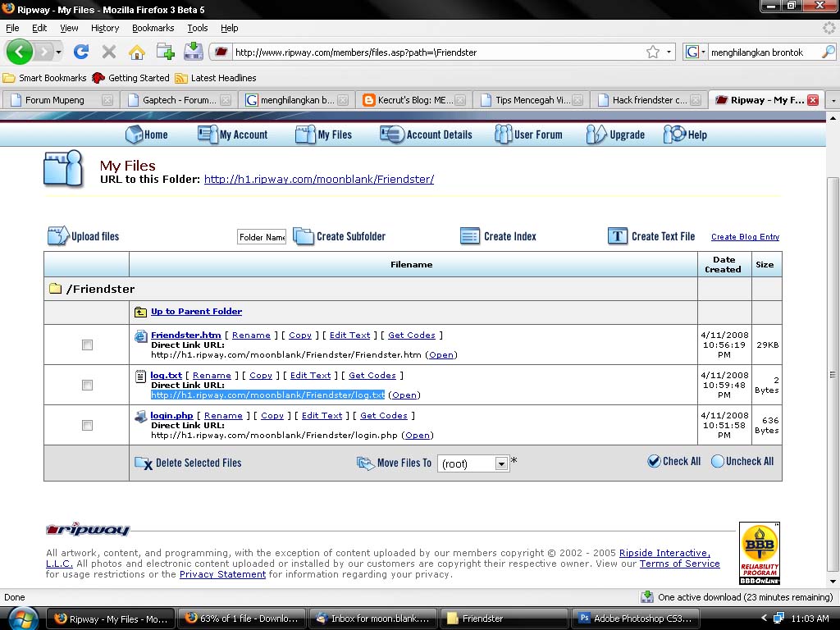This screenshot has height=630, width=840.
Task: Open the History menu
Action: [x=104, y=28]
